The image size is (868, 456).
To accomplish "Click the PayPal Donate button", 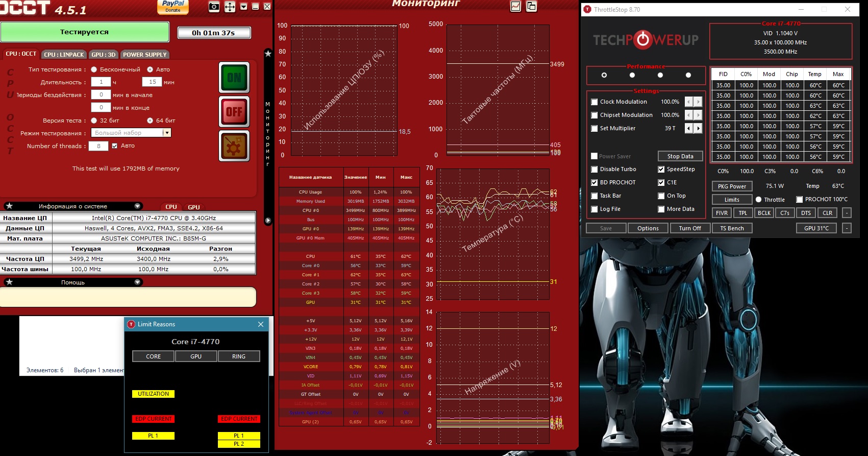I will 173,7.
